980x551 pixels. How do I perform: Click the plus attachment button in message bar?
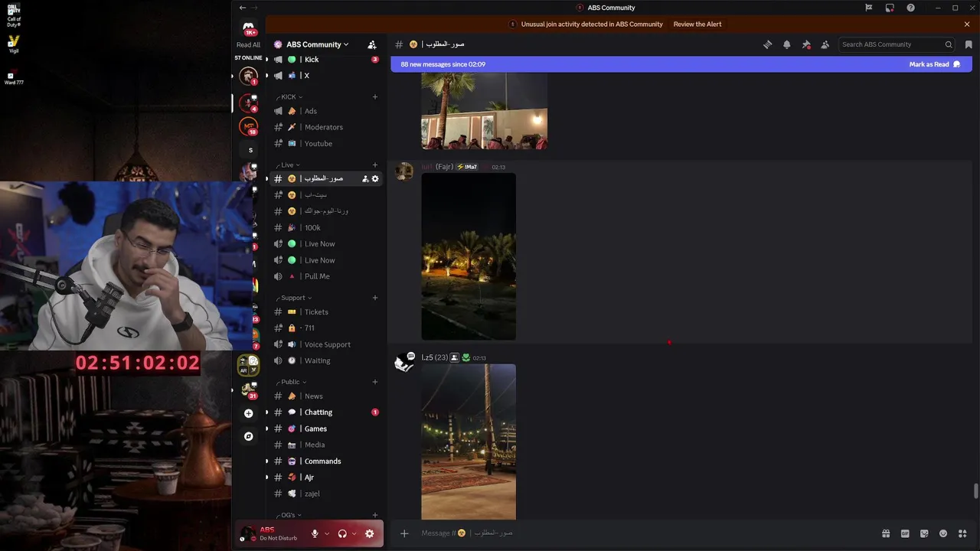pos(404,533)
